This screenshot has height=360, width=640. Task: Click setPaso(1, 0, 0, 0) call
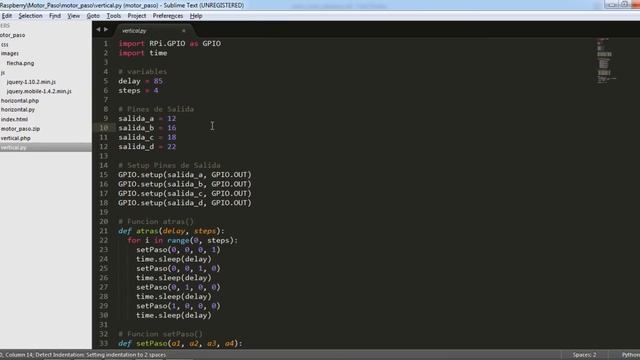pyautogui.click(x=178, y=306)
